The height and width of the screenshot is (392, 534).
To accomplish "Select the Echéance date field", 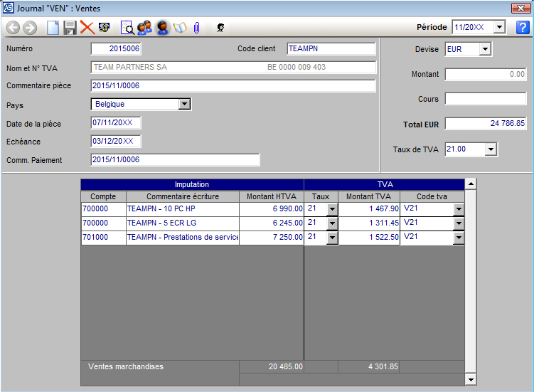I will click(116, 142).
